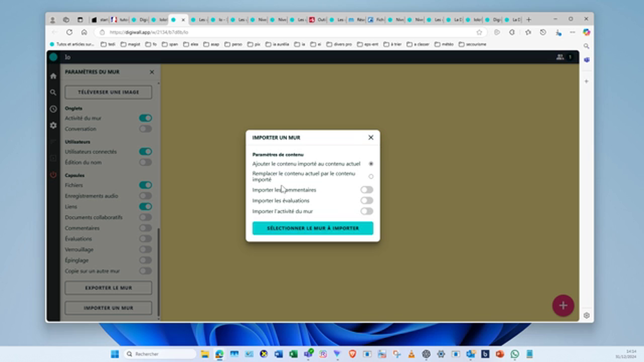644x362 pixels.
Task: Open the divers.pro bookmarks folder
Action: point(338,44)
